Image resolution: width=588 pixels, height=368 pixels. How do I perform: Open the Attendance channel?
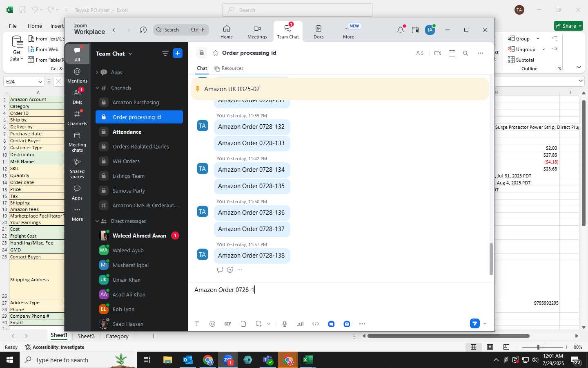139,132
